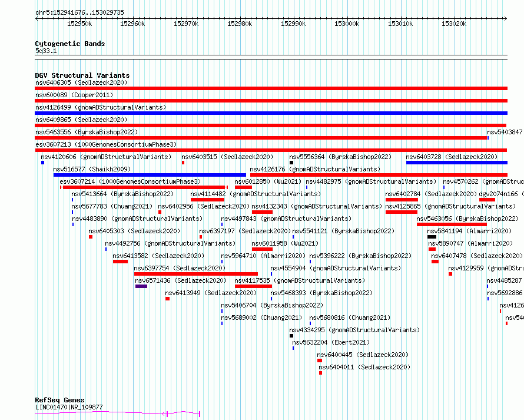This screenshot has width=524, height=420.
Task: Click the red bar under nsv4114482
Action: pyautogui.click(x=207, y=200)
